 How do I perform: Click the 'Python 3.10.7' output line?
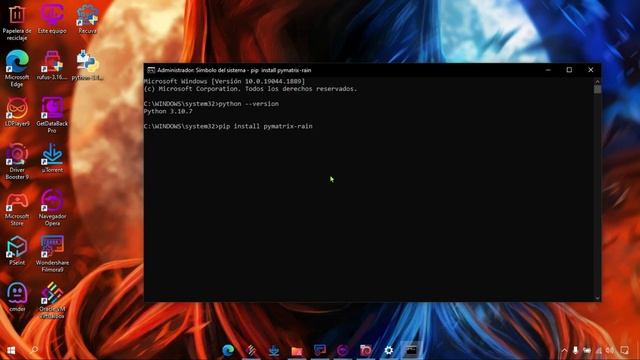point(168,111)
